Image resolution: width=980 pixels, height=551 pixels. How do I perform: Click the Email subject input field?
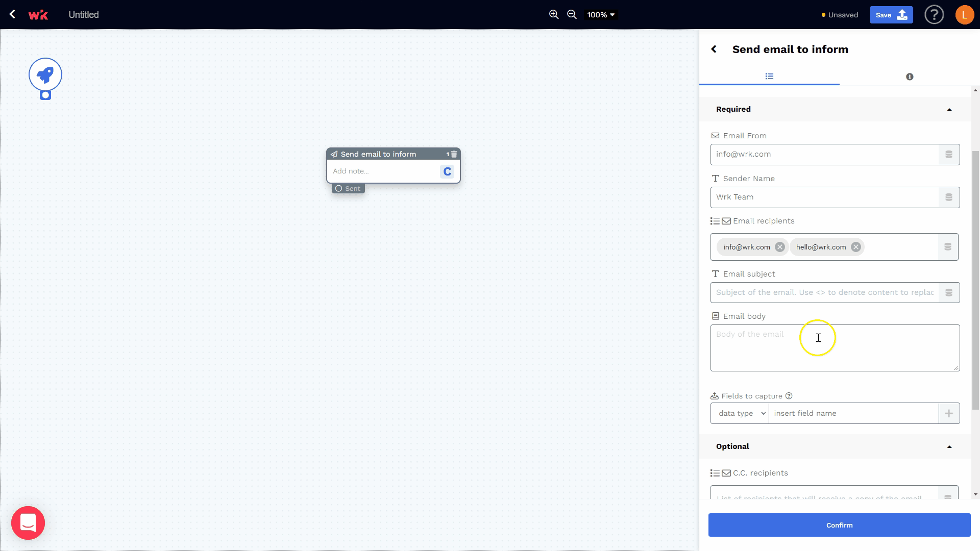pyautogui.click(x=824, y=293)
